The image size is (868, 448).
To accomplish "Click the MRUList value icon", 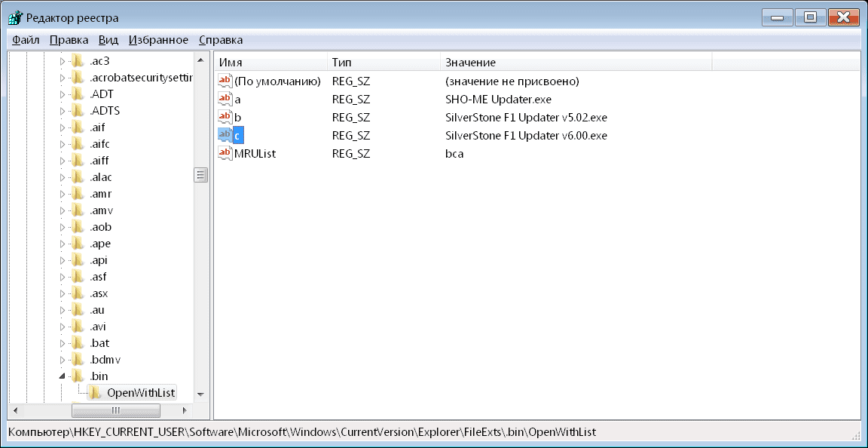I will (x=225, y=153).
